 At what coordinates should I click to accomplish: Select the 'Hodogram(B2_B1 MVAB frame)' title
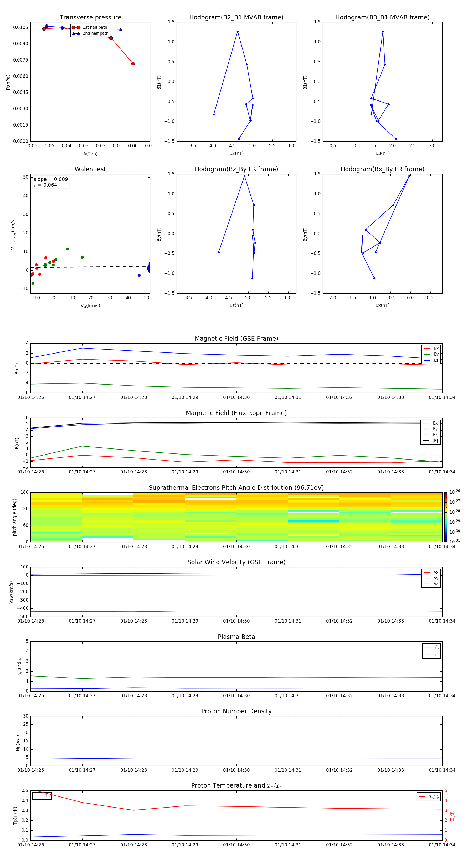point(236,17)
